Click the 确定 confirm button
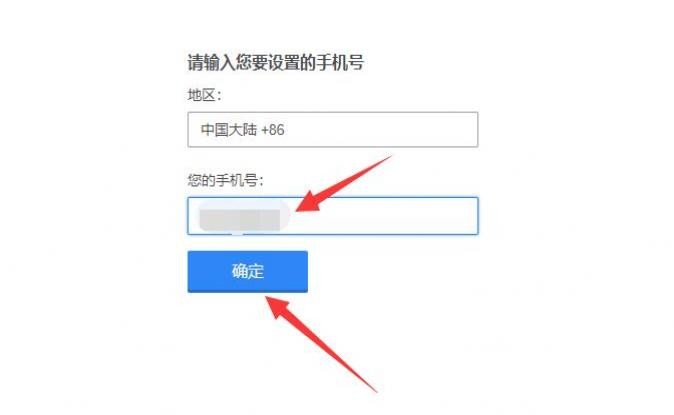This screenshot has width=674, height=415. pyautogui.click(x=248, y=272)
